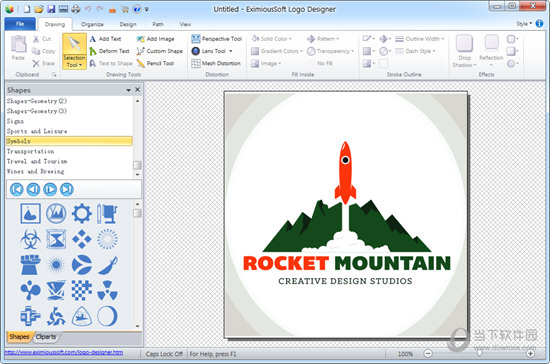Screen dimensions: 550x364
Task: Select Transportation shape category
Action: (x=69, y=151)
